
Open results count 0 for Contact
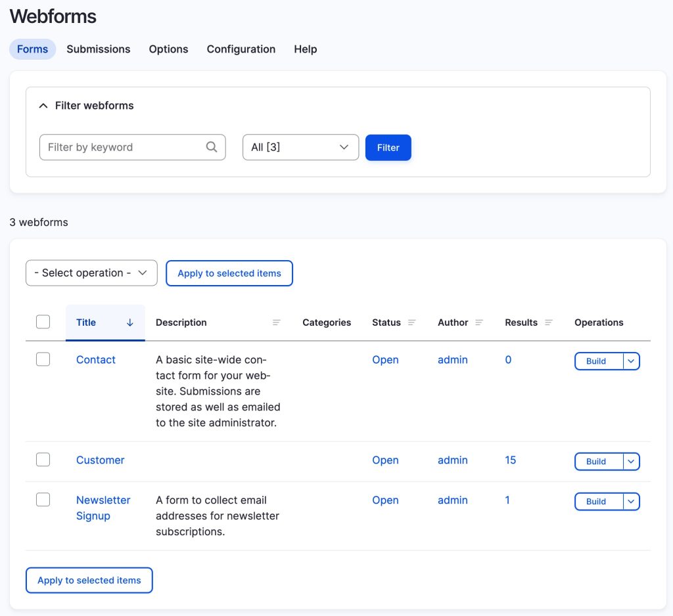tap(508, 360)
